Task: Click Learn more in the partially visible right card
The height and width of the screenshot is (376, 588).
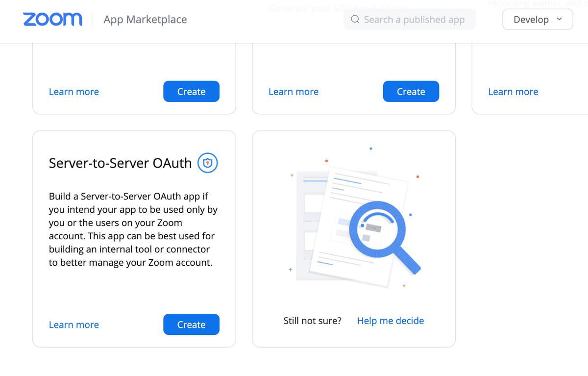Action: (513, 92)
